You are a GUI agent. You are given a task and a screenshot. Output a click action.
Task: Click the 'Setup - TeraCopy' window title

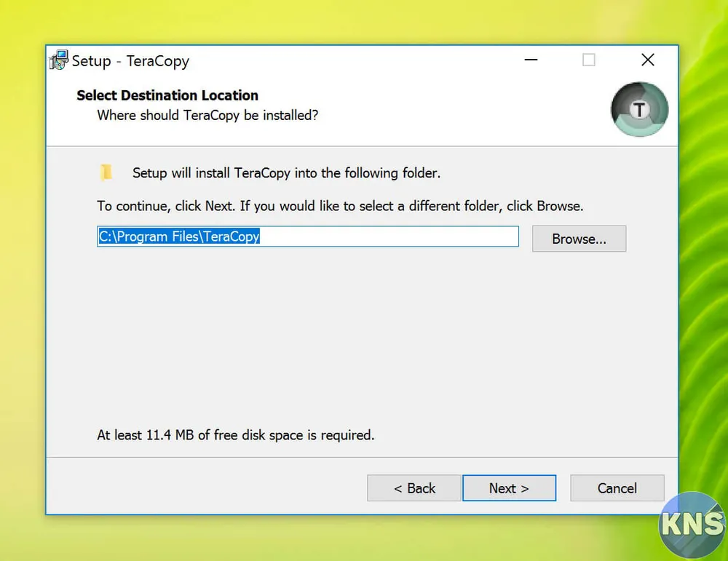[x=130, y=61]
